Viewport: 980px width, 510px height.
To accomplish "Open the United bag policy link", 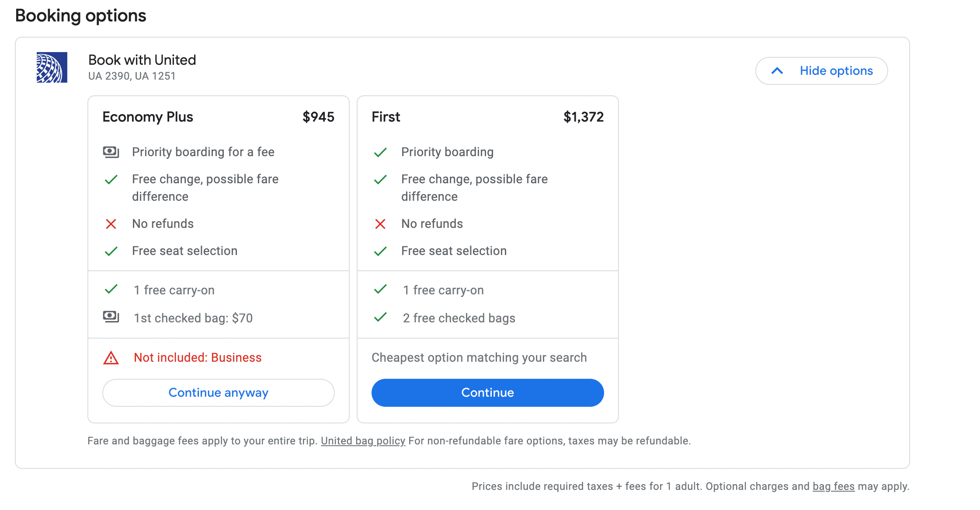I will coord(363,441).
